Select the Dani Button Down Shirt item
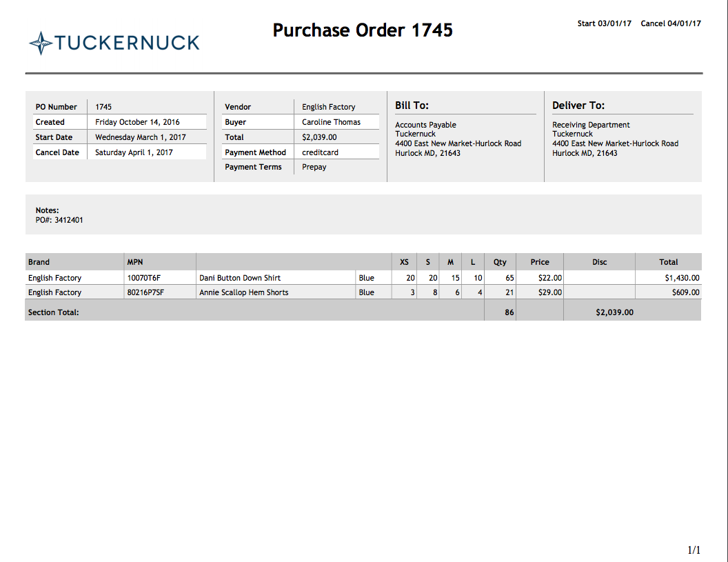The height and width of the screenshot is (562, 728). click(239, 278)
